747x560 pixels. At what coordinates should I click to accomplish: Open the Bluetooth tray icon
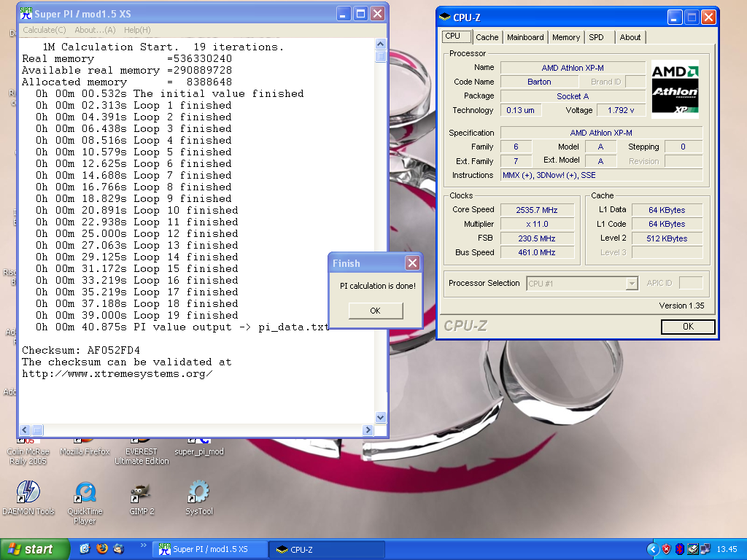pos(680,550)
